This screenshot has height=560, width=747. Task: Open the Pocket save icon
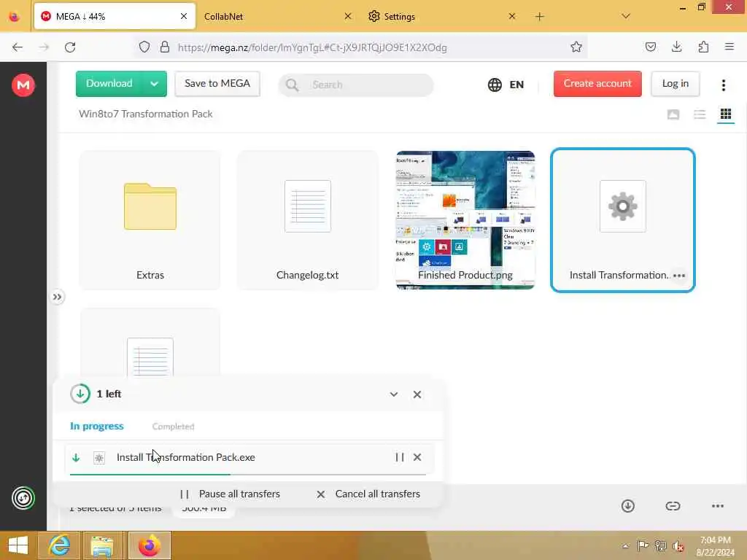[650, 47]
